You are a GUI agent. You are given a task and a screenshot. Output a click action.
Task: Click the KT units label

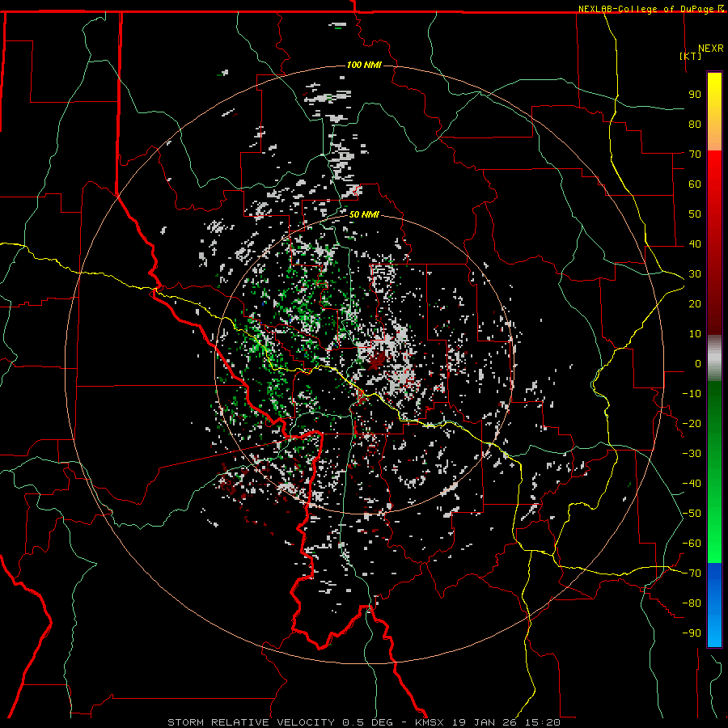[690, 56]
